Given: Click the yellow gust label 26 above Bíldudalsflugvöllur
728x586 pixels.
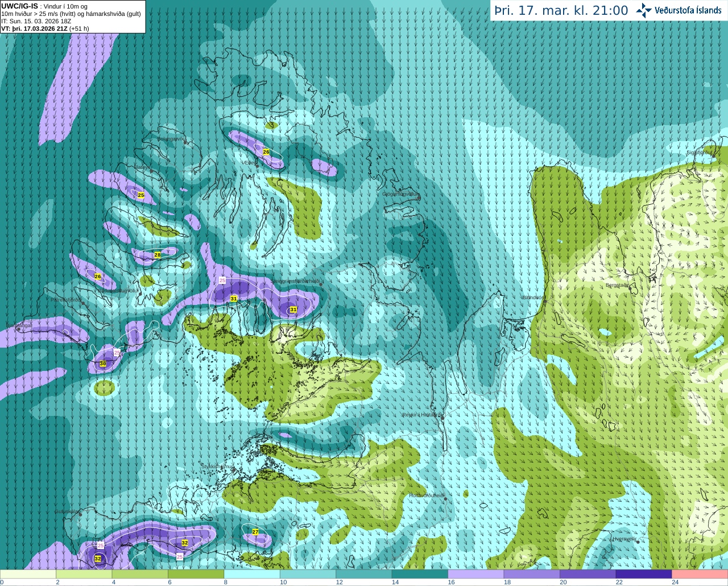Looking at the screenshot, I should coord(98,277).
